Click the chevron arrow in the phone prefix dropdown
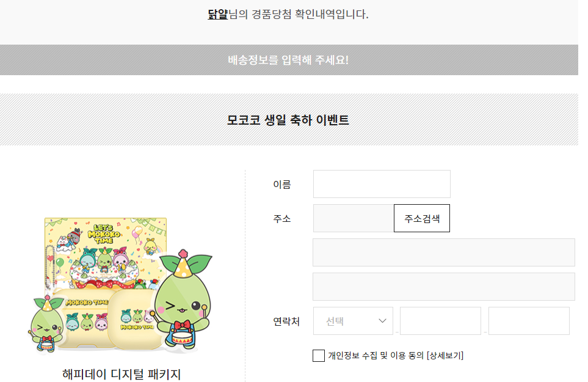Screen dimensions: 588x382 (383, 321)
